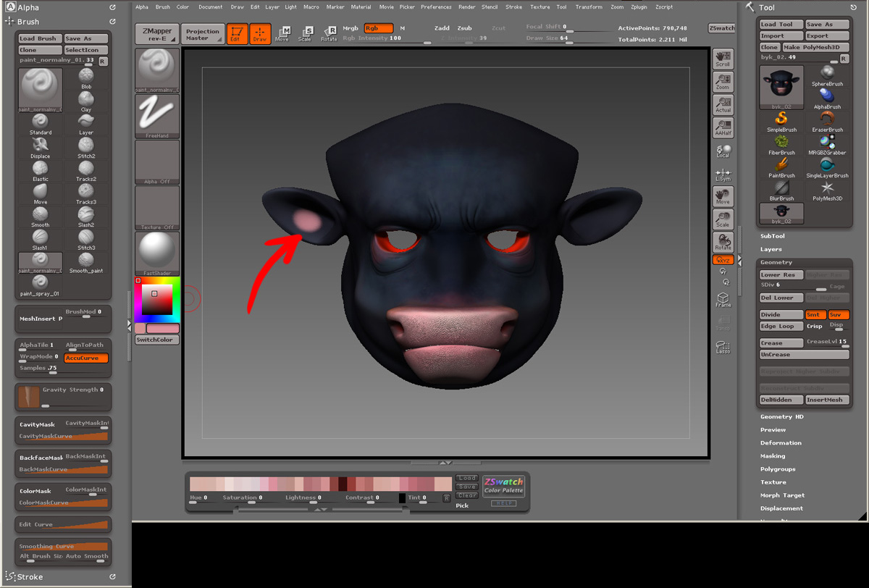Open the Preferences menu
Viewport: 869px width, 588px height.
pos(436,7)
